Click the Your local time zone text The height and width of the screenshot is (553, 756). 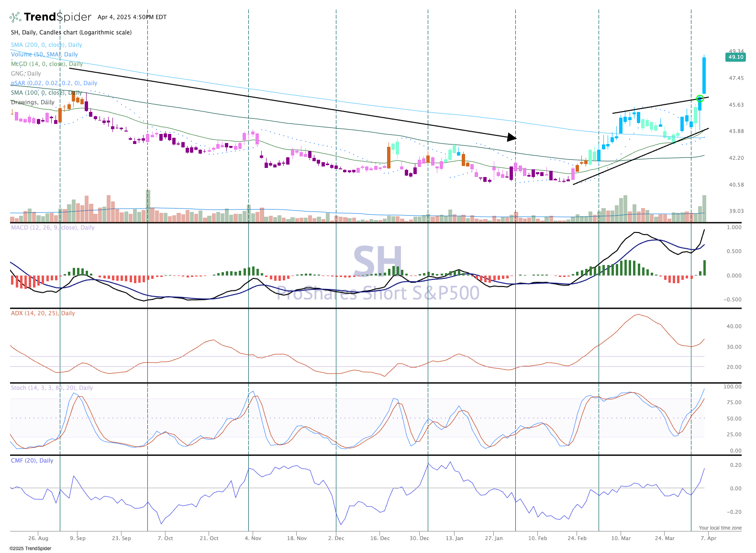[x=720, y=528]
